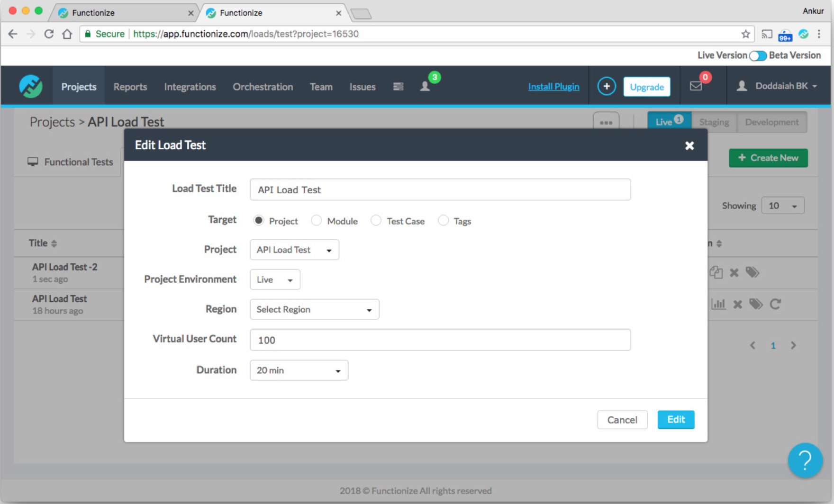Image resolution: width=834 pixels, height=504 pixels.
Task: Click browser reload button
Action: (49, 34)
